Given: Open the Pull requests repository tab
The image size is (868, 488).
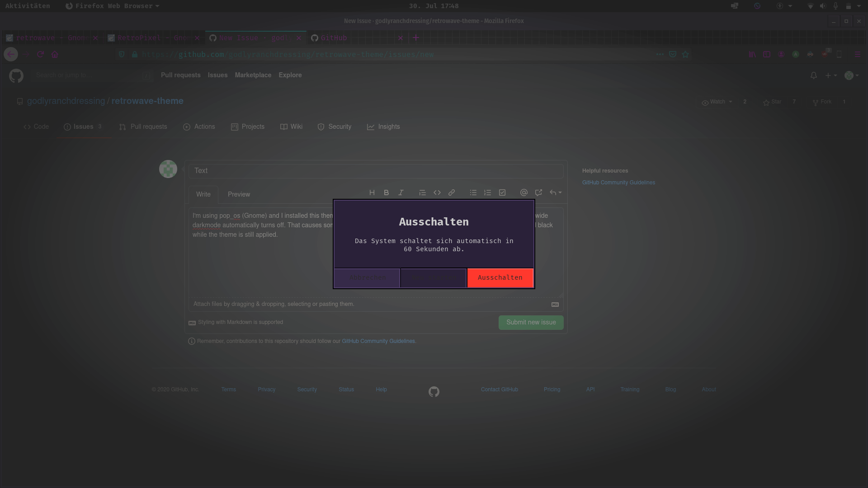Looking at the screenshot, I should (x=143, y=127).
